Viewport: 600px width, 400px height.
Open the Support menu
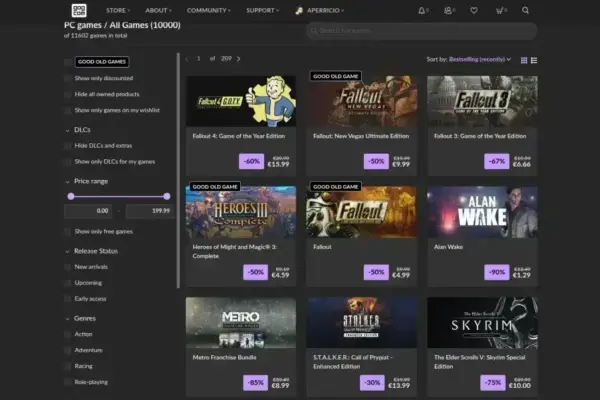262,10
